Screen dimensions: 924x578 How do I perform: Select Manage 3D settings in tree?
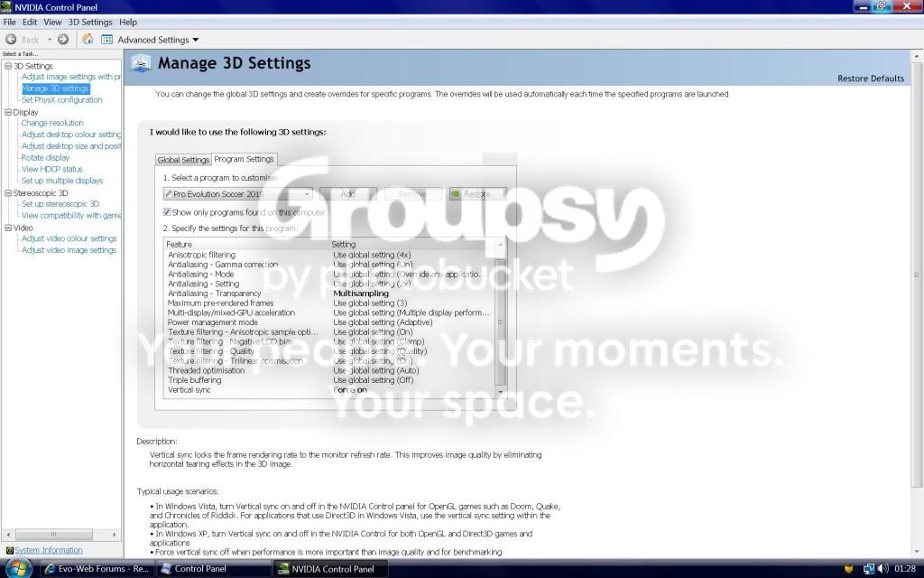click(55, 89)
